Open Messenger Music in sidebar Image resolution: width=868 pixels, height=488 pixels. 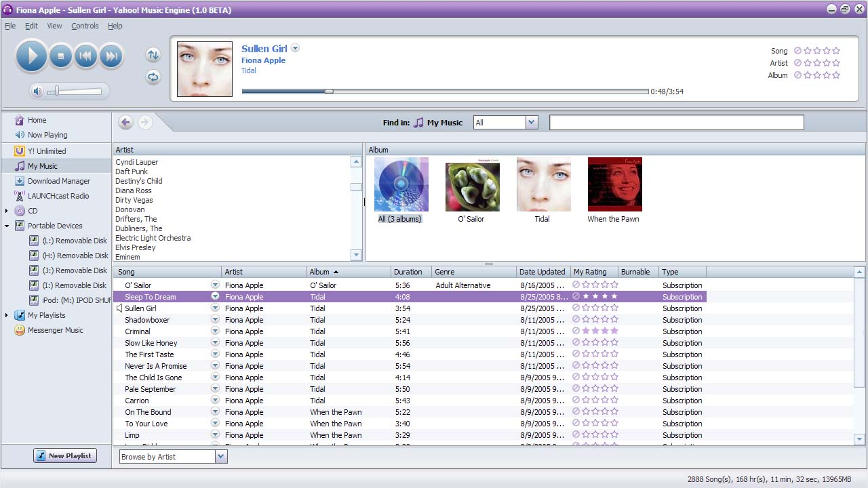click(55, 330)
